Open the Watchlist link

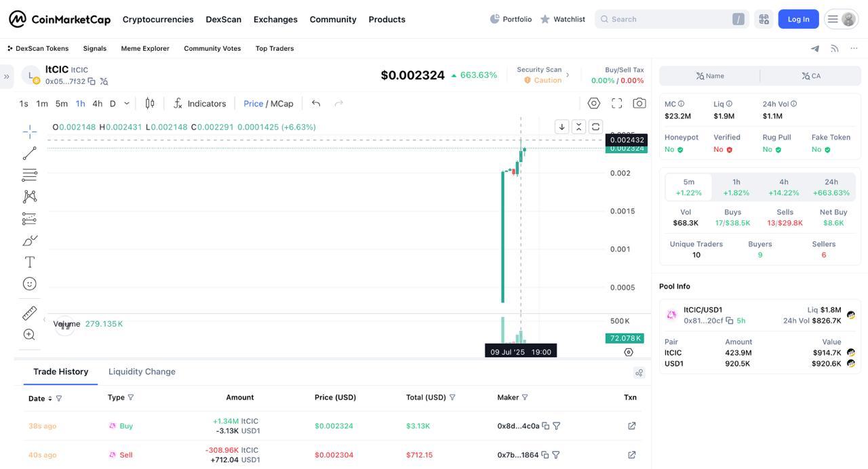pos(562,19)
